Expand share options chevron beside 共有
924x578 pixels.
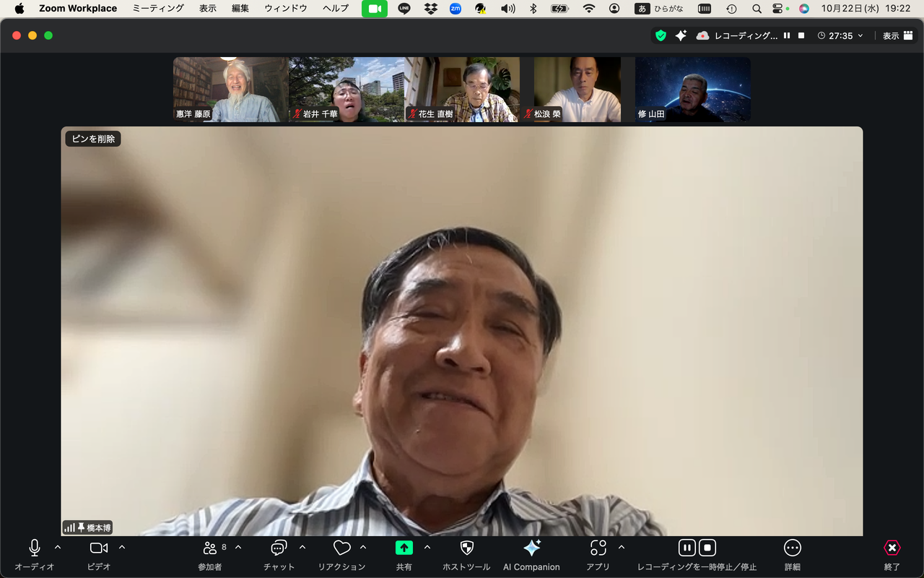[427, 547]
